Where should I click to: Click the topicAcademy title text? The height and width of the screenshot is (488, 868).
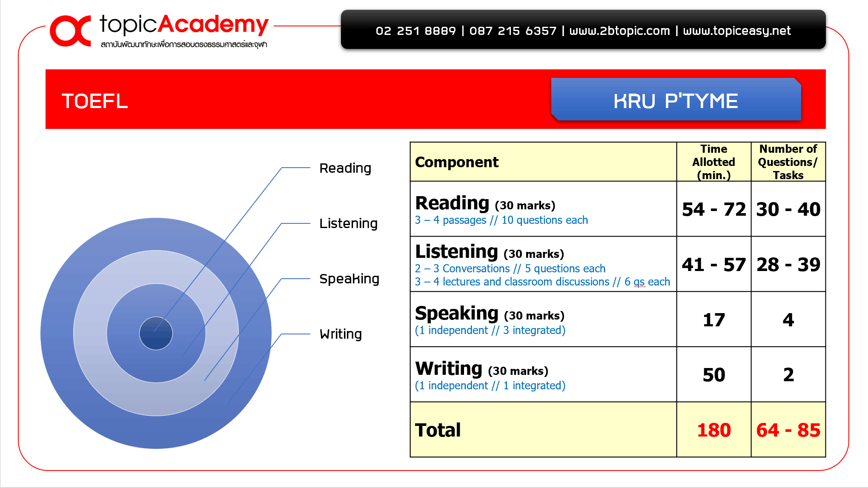point(184,25)
